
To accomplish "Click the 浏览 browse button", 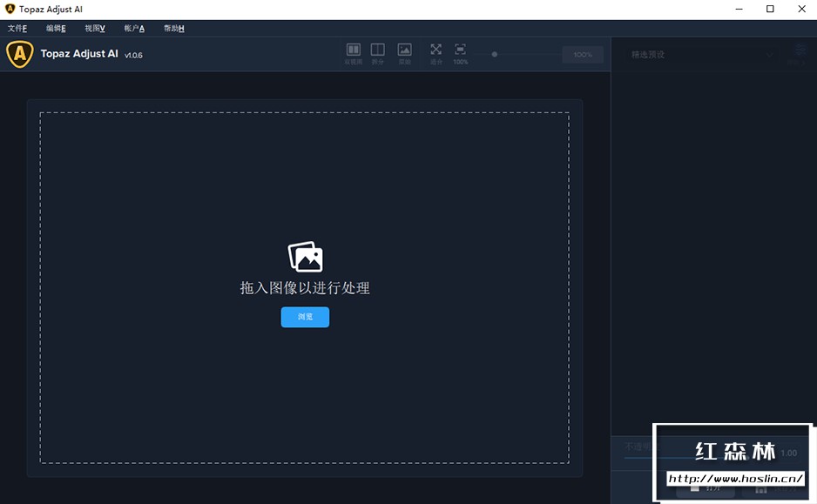I will click(x=305, y=317).
